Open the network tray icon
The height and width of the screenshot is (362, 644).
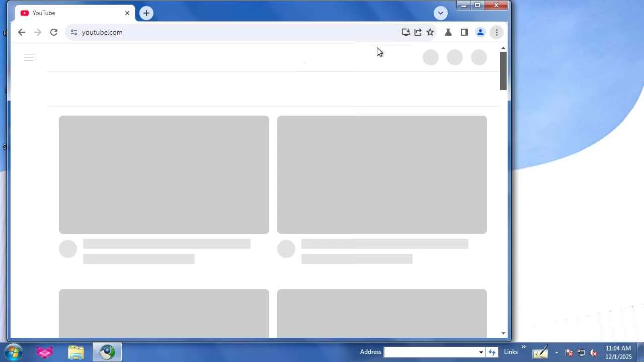coord(581,352)
